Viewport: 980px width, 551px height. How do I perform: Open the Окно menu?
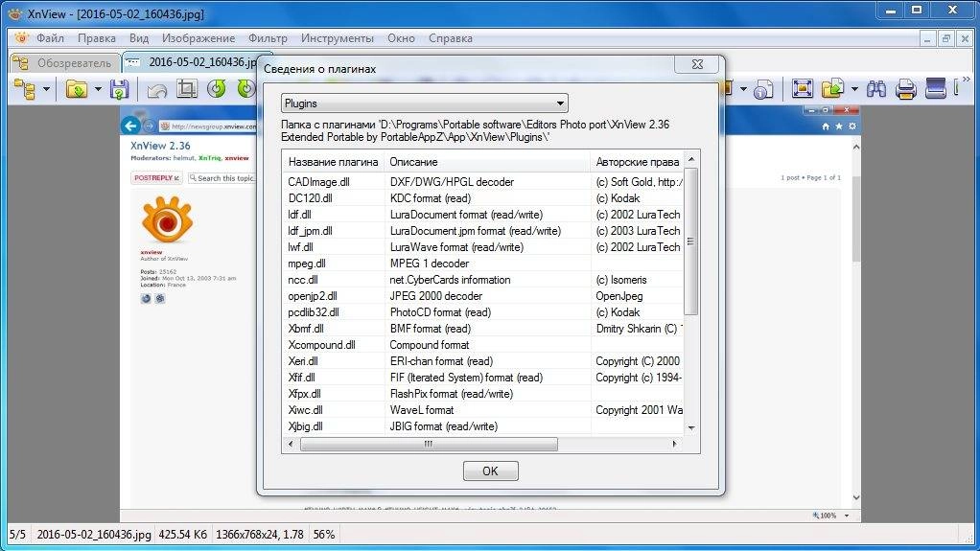[401, 38]
